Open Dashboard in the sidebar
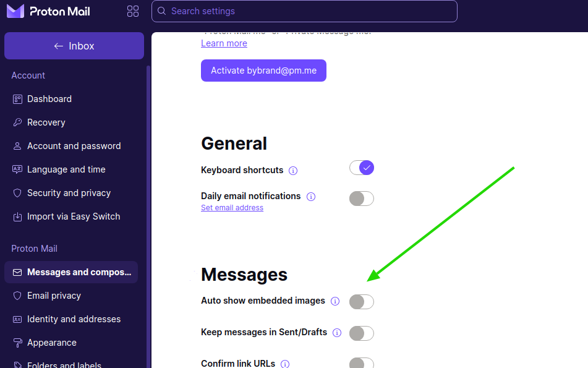Image resolution: width=588 pixels, height=368 pixels. 49,99
